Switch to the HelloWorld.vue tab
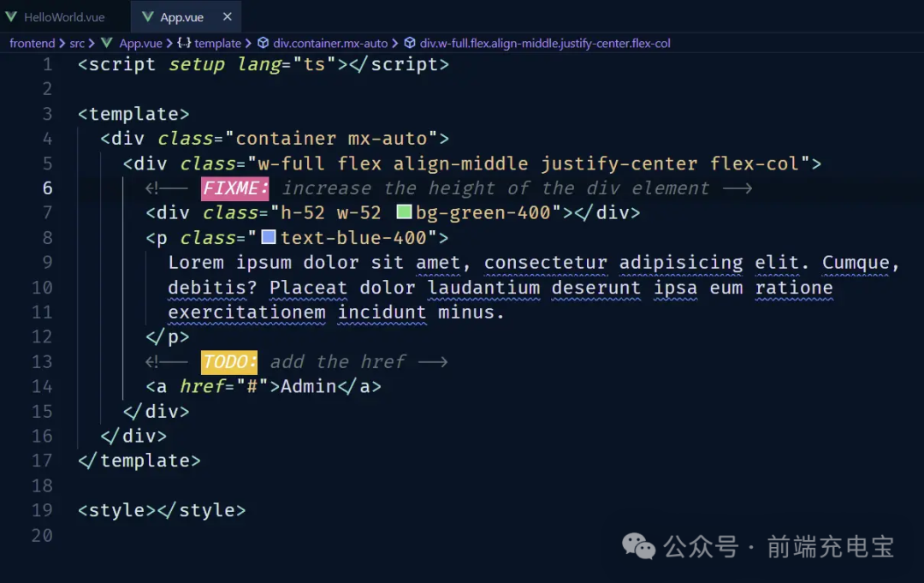Image resolution: width=924 pixels, height=583 pixels. [63, 17]
